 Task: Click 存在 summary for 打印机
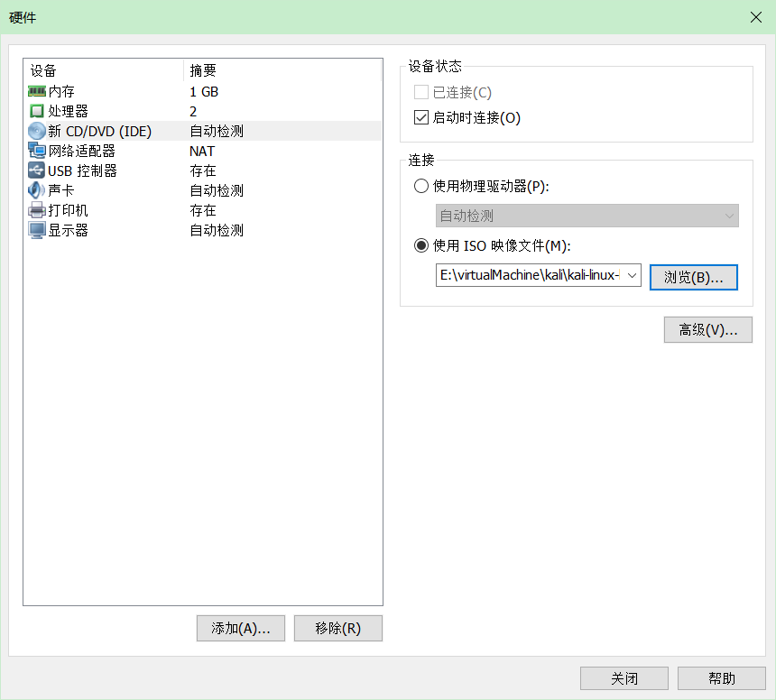click(203, 210)
